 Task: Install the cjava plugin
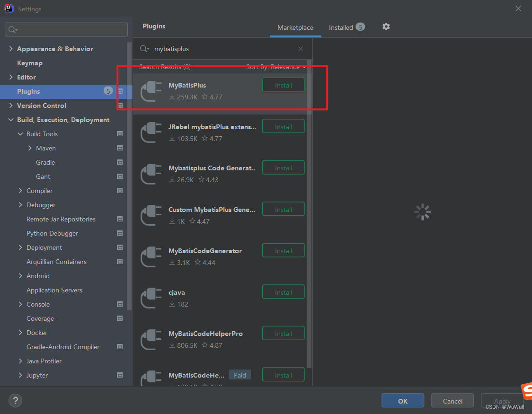click(x=284, y=292)
